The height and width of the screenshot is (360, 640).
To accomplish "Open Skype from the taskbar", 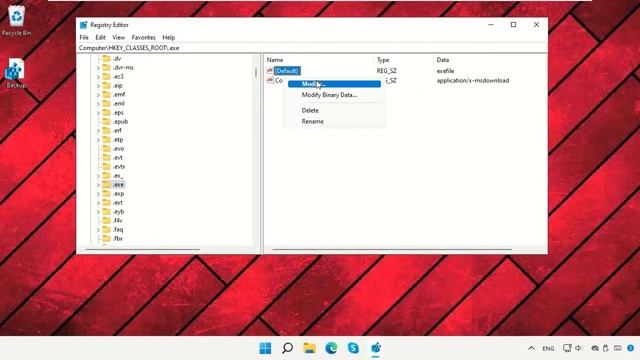I will (353, 348).
